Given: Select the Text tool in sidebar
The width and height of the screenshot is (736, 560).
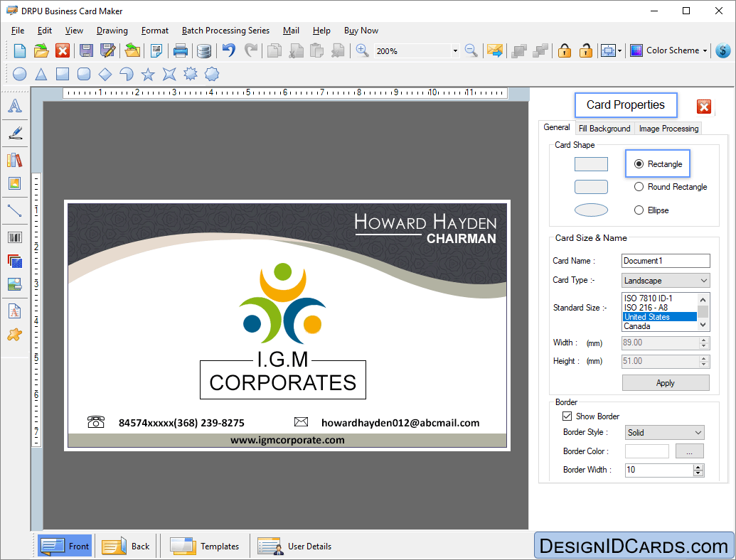Looking at the screenshot, I should coord(14,106).
